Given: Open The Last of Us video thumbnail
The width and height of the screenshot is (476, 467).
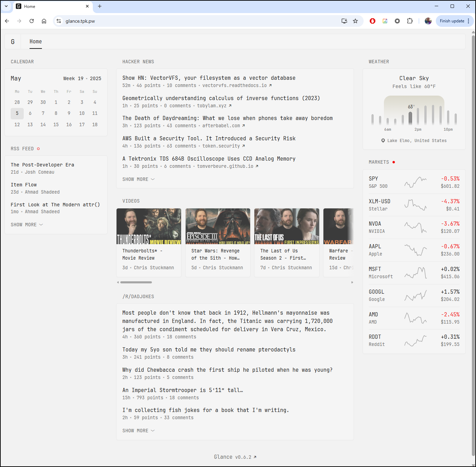Looking at the screenshot, I should 287,226.
